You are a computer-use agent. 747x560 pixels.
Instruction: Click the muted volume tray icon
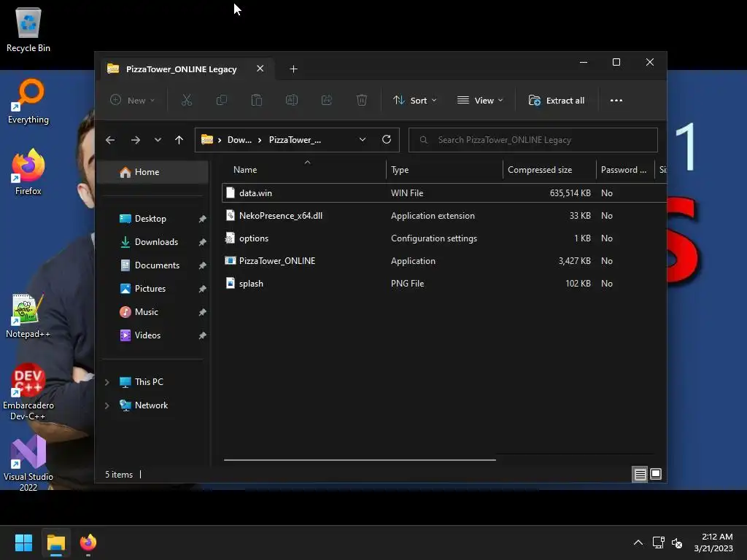coord(677,542)
